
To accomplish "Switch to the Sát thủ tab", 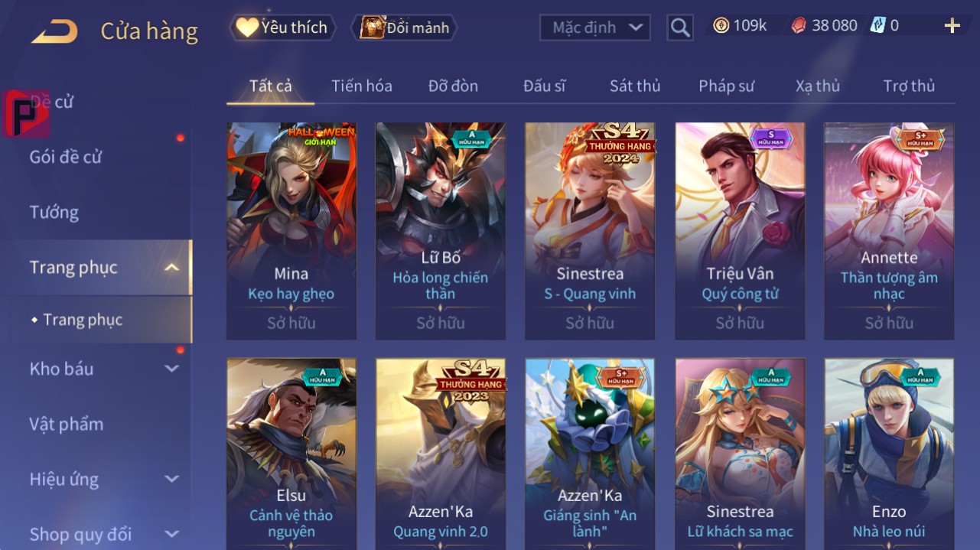I will point(635,86).
